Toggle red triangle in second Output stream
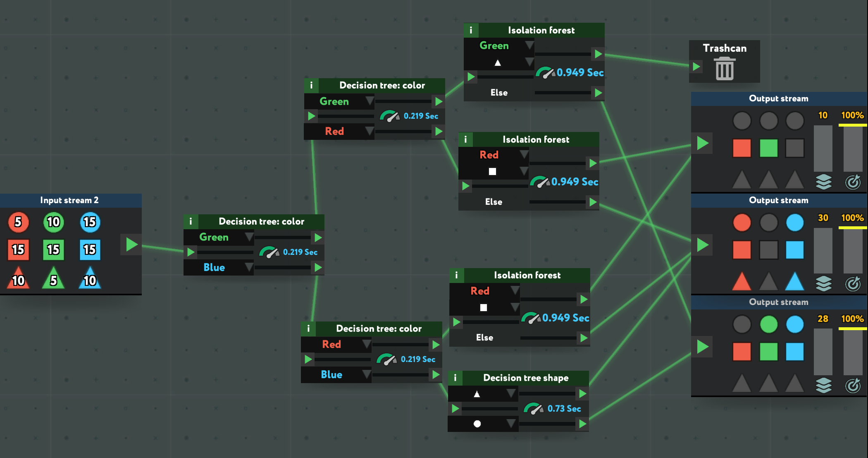The height and width of the screenshot is (458, 868). click(742, 281)
